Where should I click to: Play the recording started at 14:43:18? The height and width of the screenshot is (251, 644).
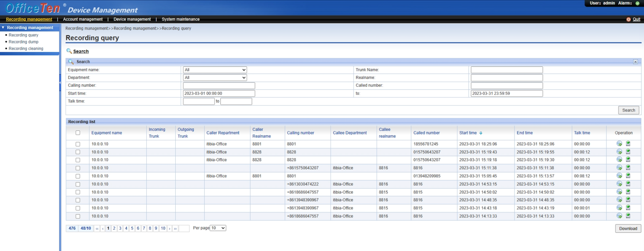click(x=619, y=208)
